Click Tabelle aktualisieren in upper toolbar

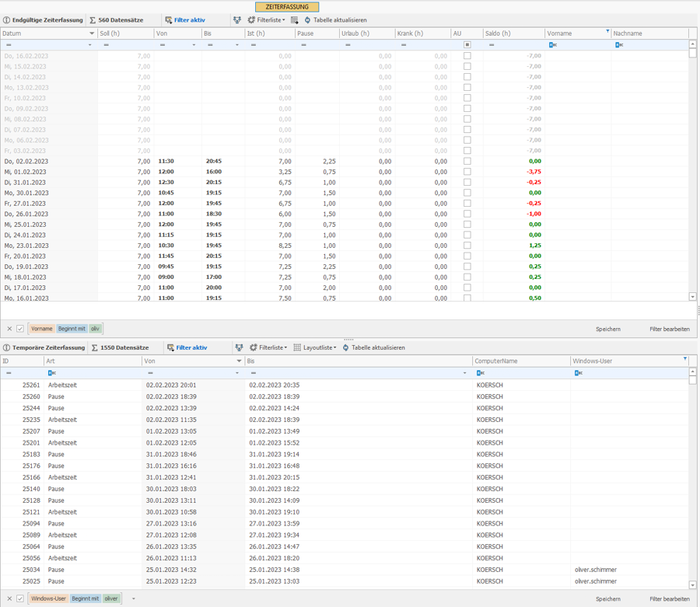tap(340, 20)
